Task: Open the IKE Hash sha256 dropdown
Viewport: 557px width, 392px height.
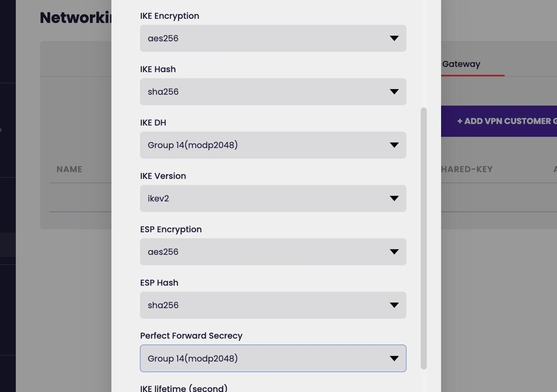Action: 273,91
